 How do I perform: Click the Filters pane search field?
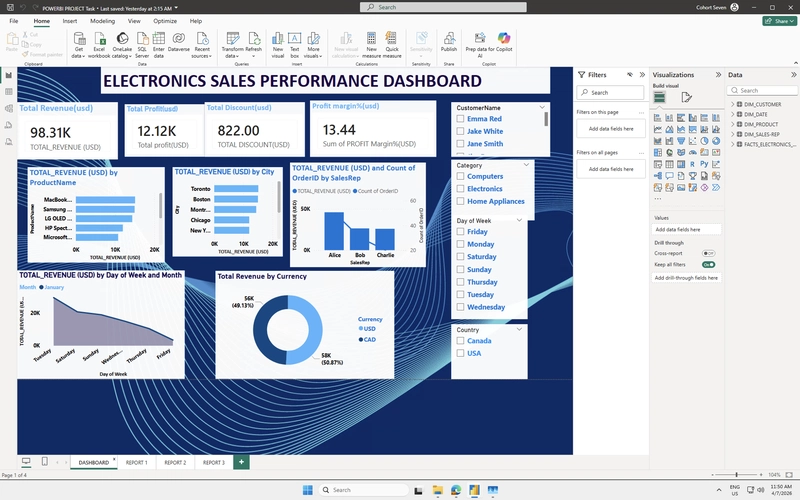(611, 92)
